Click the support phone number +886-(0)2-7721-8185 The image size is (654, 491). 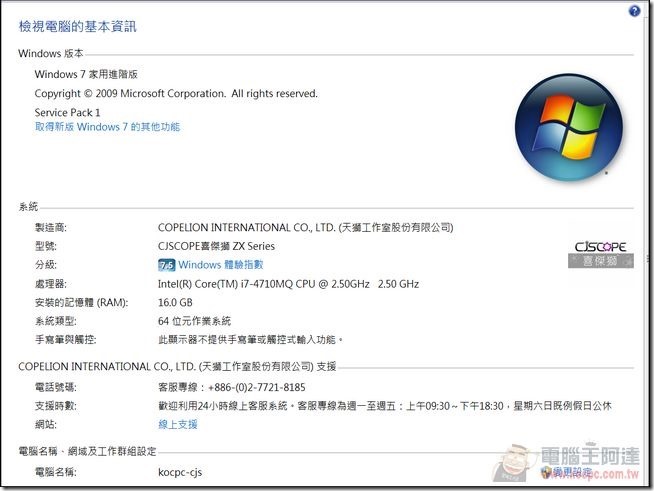pyautogui.click(x=231, y=388)
